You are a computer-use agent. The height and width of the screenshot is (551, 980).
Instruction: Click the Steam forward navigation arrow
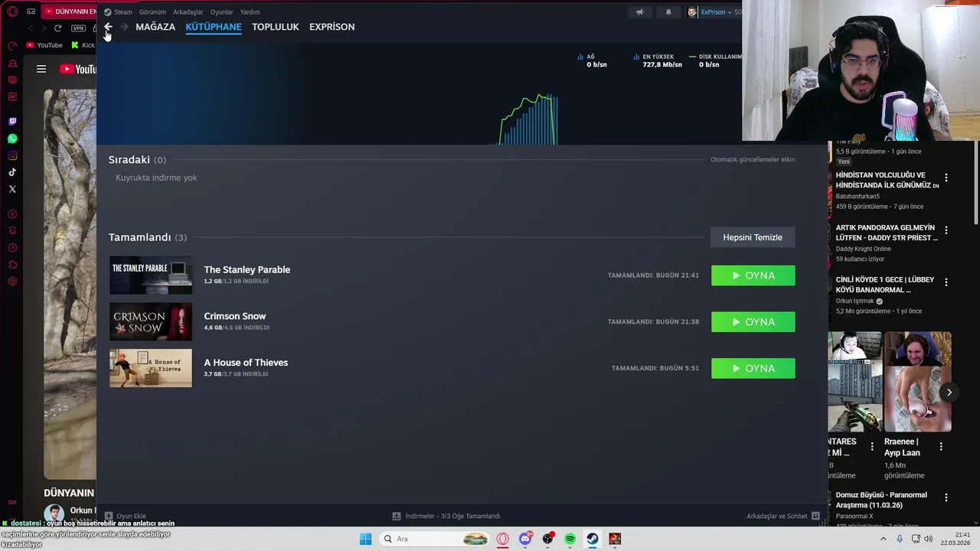point(124,27)
